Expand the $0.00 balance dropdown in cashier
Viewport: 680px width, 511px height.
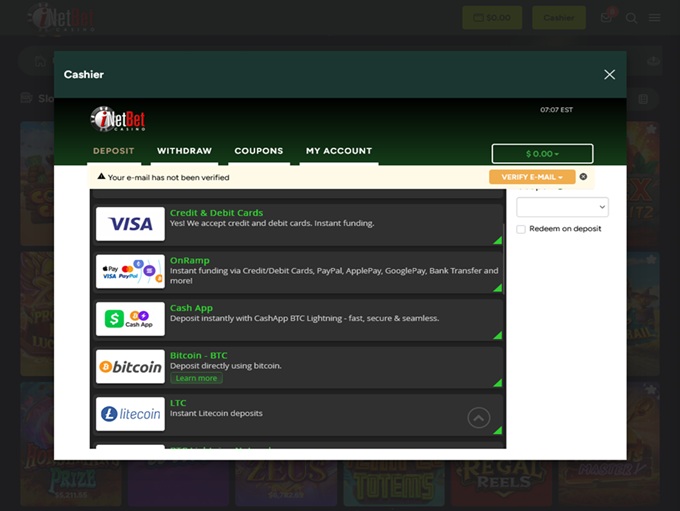click(542, 154)
